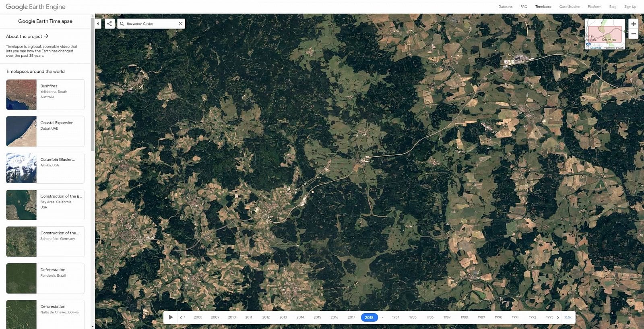Open Google Earth Engine logo home

35,7
